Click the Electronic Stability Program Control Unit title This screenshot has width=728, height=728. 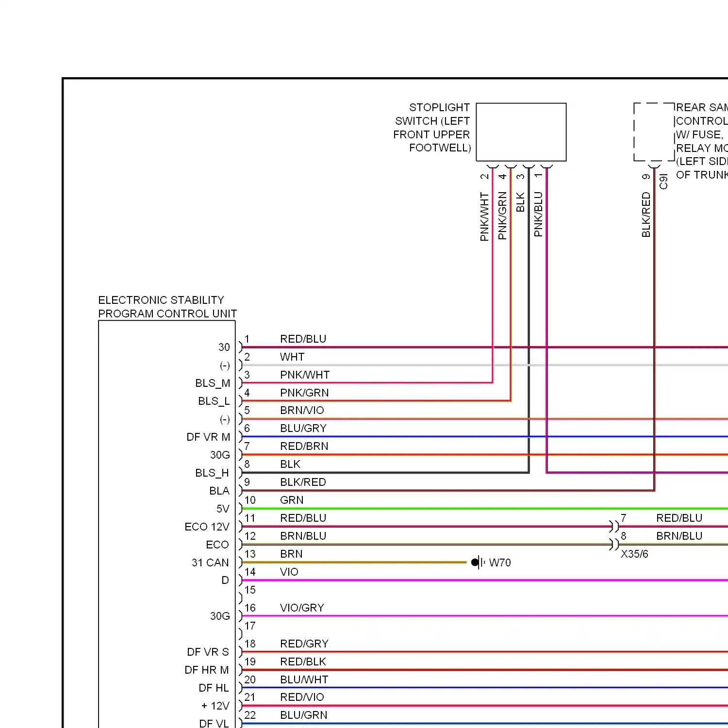[x=167, y=307]
